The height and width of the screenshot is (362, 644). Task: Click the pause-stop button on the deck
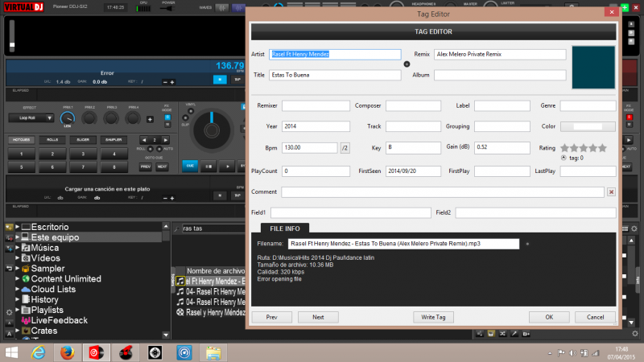tap(208, 167)
